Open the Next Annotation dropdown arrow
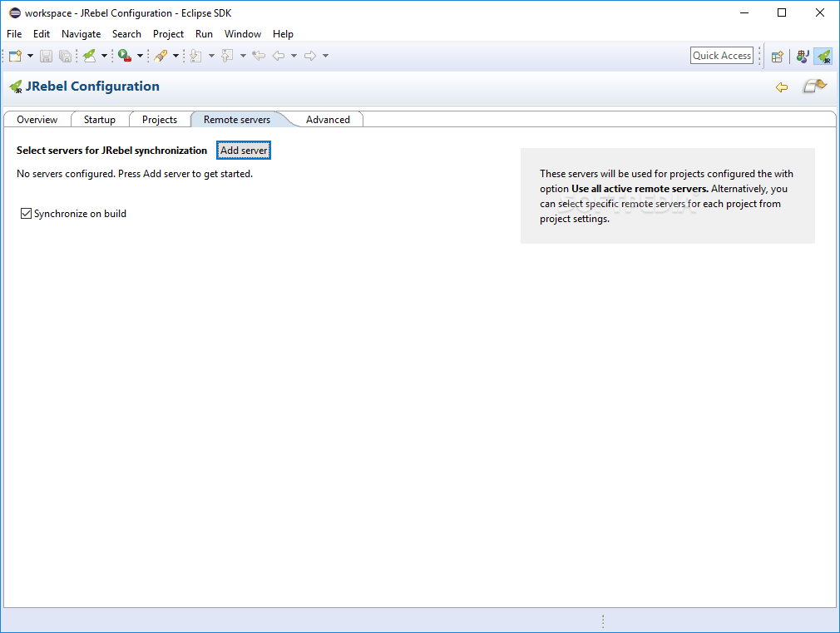This screenshot has height=633, width=840. click(211, 56)
